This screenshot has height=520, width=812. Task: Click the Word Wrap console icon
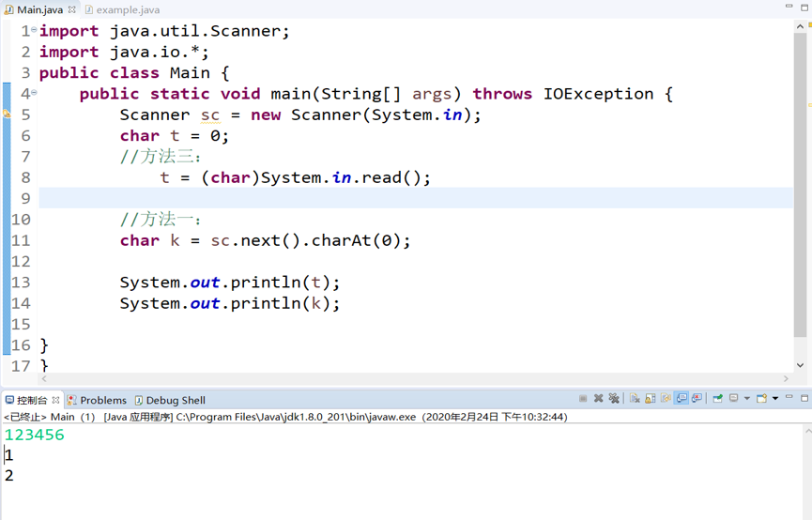[x=666, y=399]
